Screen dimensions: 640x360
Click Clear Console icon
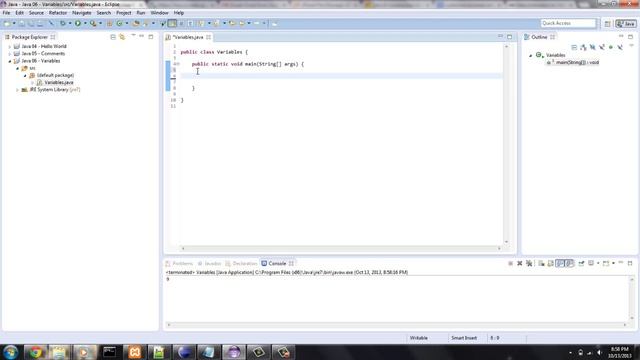click(x=541, y=264)
